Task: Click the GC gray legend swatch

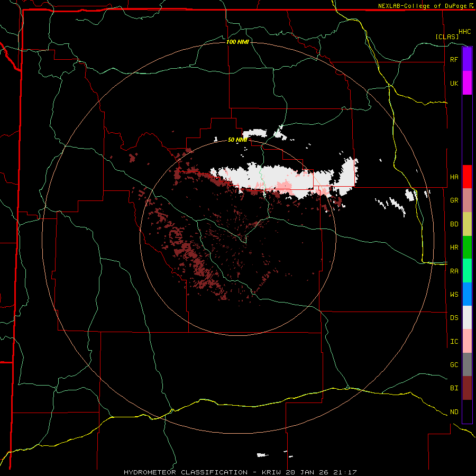Action: 467,364
